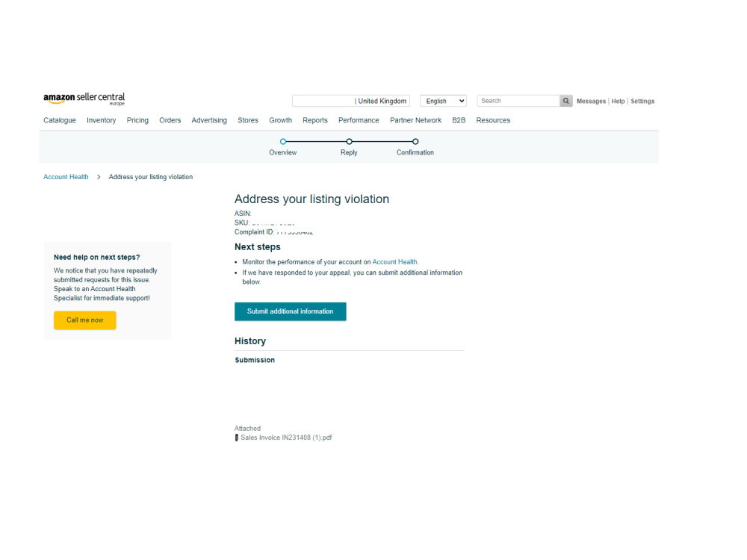Click the SKU label line
The width and height of the screenshot is (747, 560).
pyautogui.click(x=264, y=223)
